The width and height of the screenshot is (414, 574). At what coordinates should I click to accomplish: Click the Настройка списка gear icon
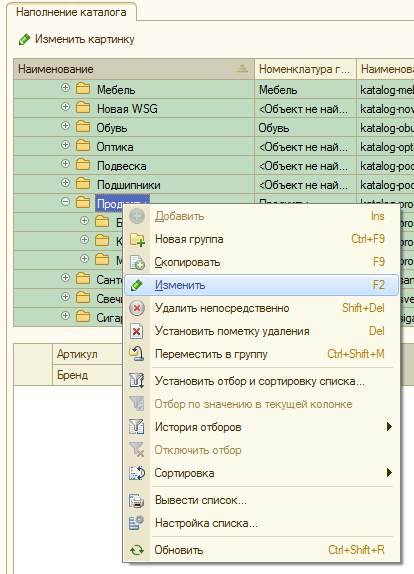(137, 523)
